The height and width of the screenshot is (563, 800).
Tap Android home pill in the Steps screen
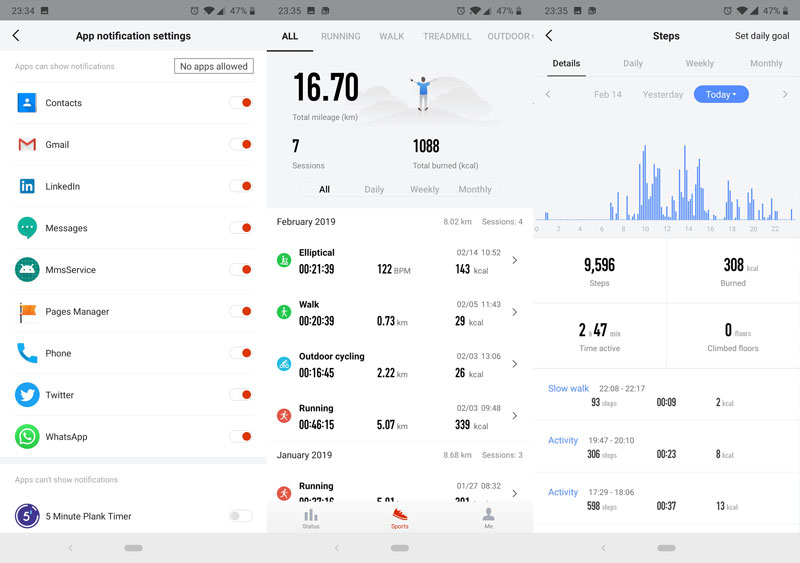point(666,548)
